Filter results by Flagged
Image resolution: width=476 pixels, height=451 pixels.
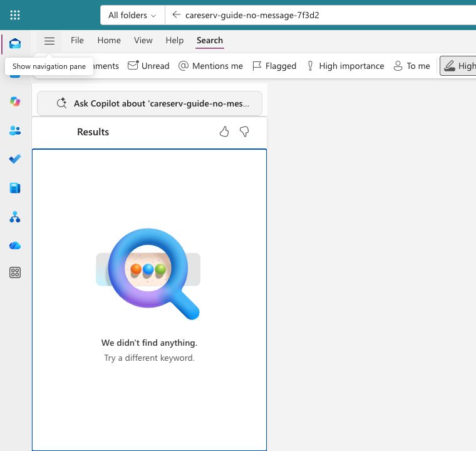coord(274,66)
